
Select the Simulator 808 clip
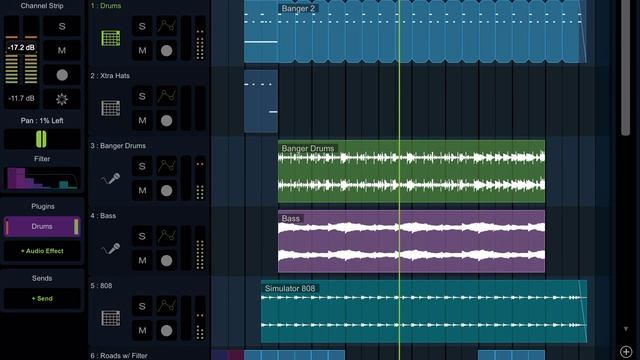tap(424, 311)
